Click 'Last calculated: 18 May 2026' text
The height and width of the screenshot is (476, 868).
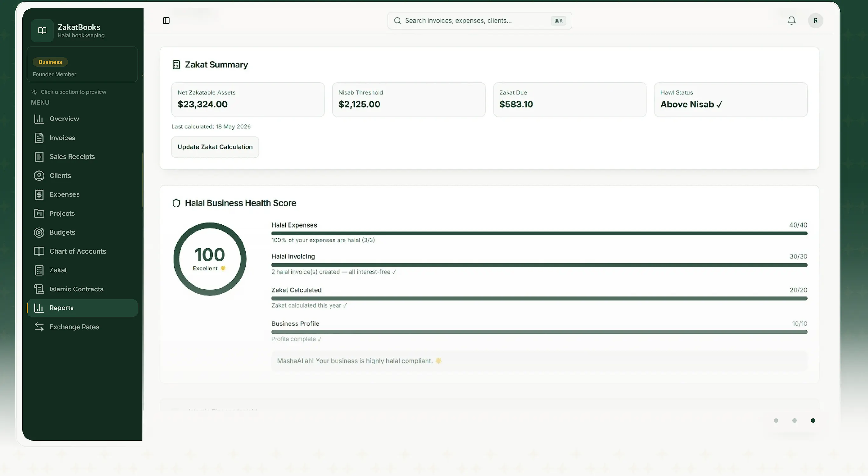pyautogui.click(x=211, y=127)
